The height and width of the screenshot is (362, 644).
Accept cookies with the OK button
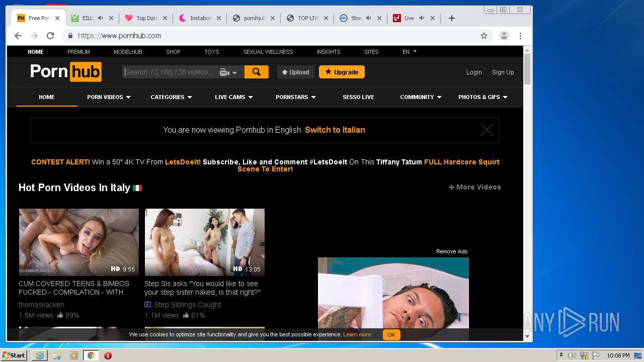[x=391, y=334]
